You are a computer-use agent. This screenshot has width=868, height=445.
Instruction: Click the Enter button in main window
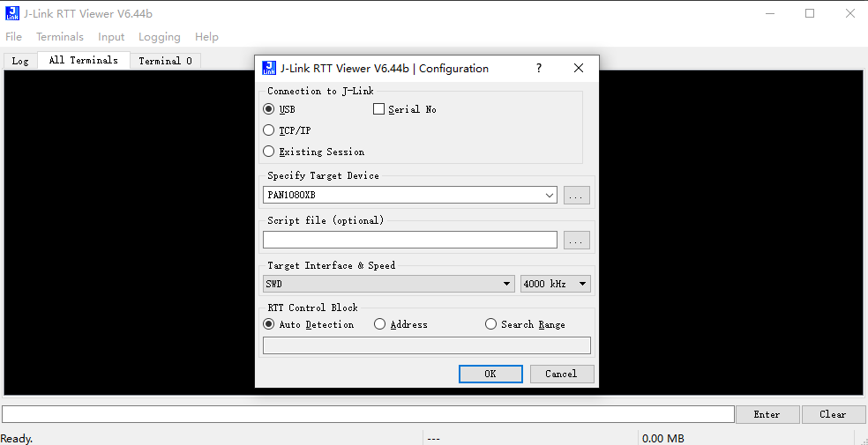[767, 414]
